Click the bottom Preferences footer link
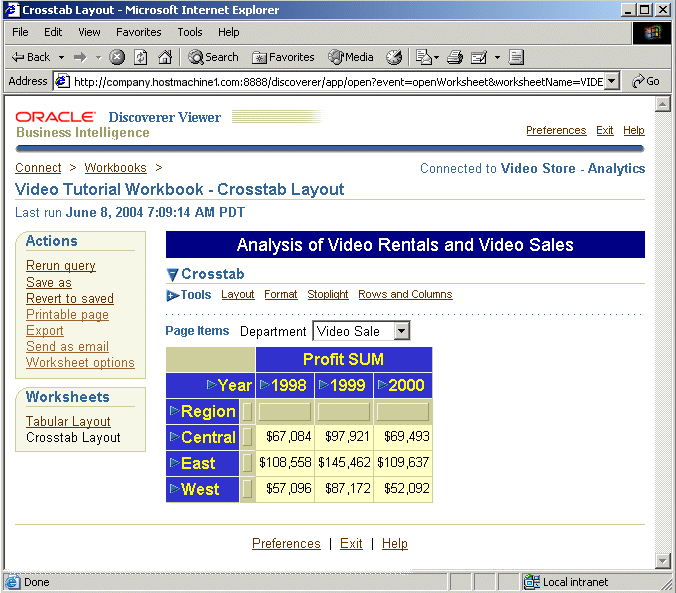 [286, 543]
